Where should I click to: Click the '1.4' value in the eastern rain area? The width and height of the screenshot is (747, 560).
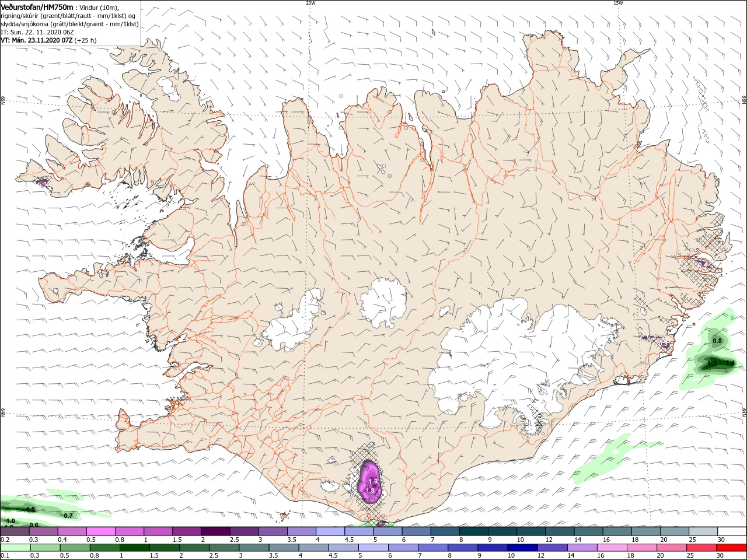point(729,363)
